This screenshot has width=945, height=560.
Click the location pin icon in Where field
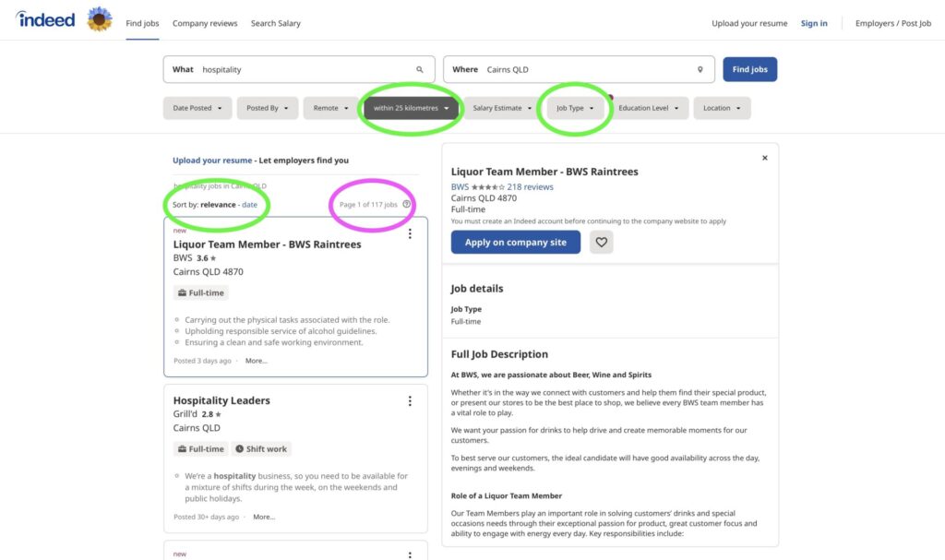pos(700,69)
